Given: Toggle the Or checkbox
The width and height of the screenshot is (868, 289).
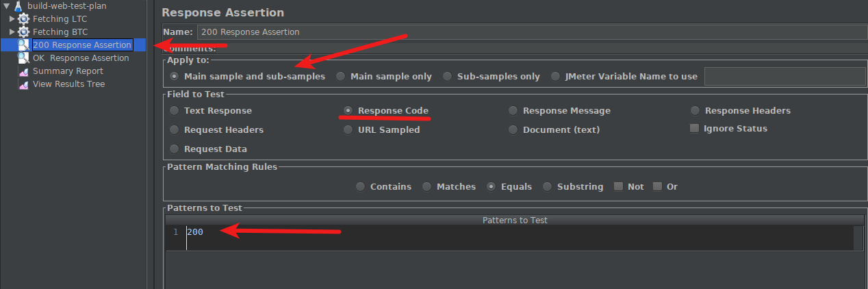Looking at the screenshot, I should [657, 186].
